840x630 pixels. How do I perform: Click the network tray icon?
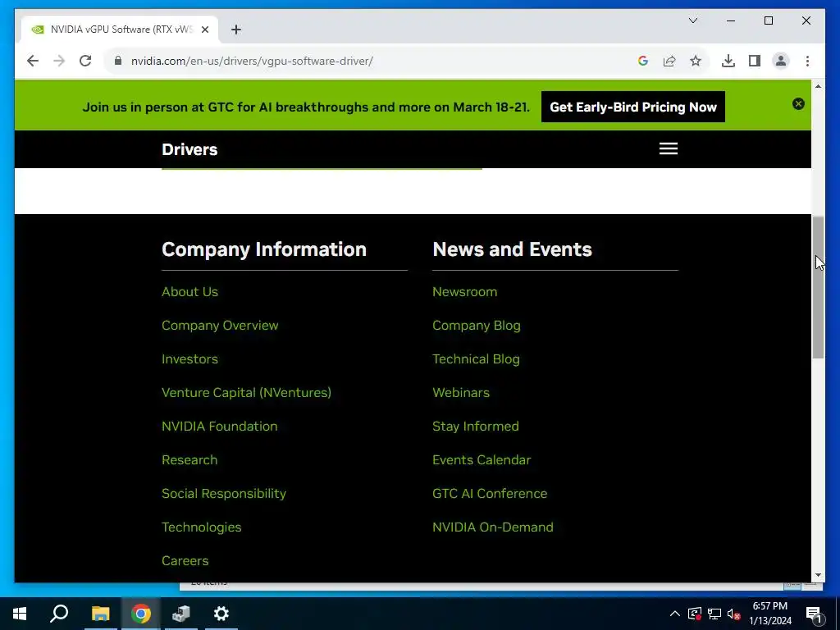[714, 614]
